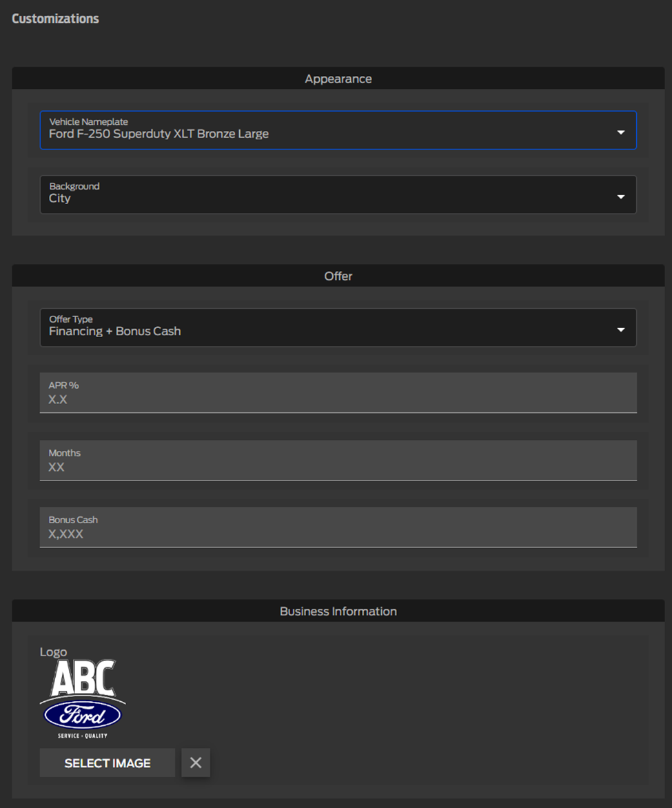The height and width of the screenshot is (808, 672).
Task: Click the SELECT IMAGE button
Action: (108, 762)
